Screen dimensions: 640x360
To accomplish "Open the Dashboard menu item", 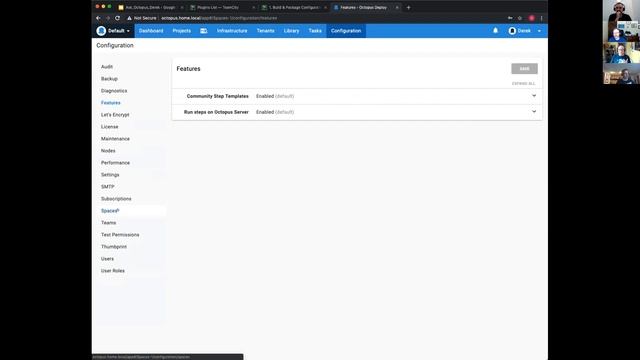I will coord(151,31).
